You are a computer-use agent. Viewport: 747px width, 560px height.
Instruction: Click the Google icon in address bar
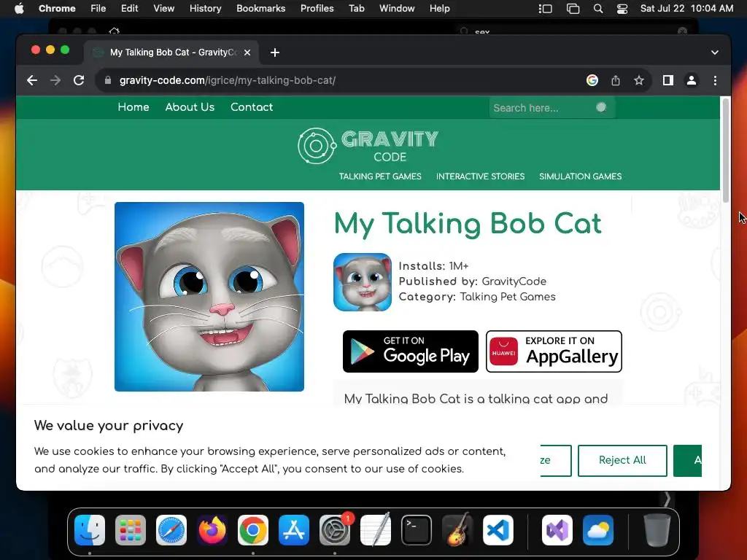[x=592, y=80]
